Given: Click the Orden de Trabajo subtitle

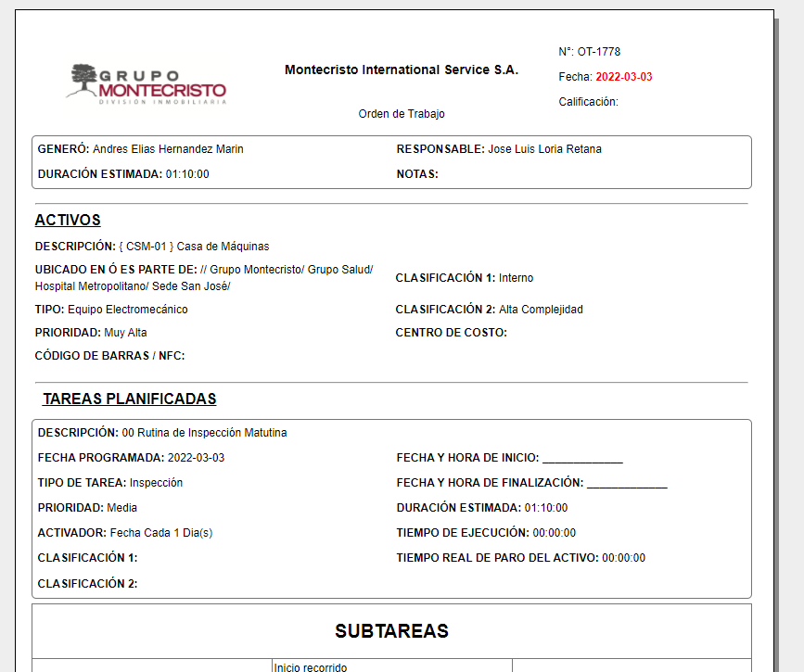Looking at the screenshot, I should click(x=401, y=114).
